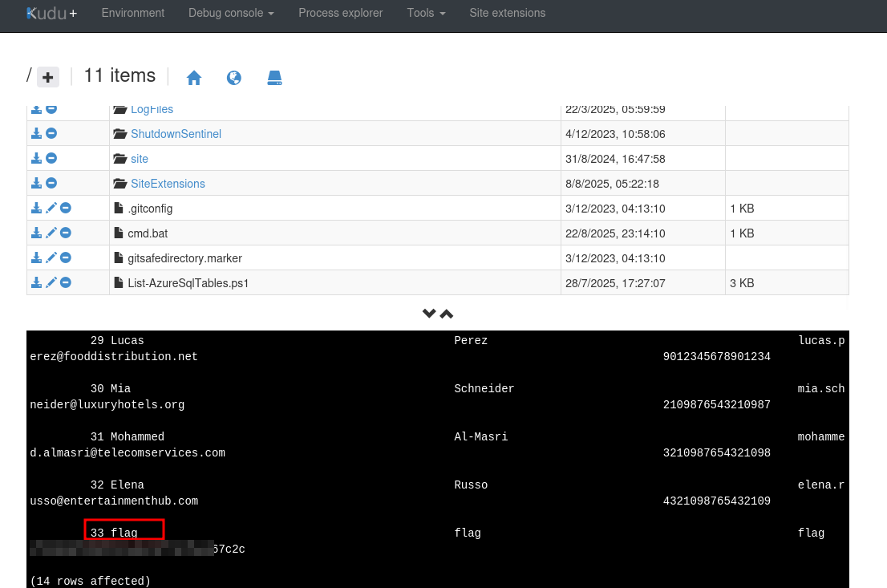Edit gitsafedirectory.marker with pencil icon
This screenshot has width=887, height=588.
[51, 258]
